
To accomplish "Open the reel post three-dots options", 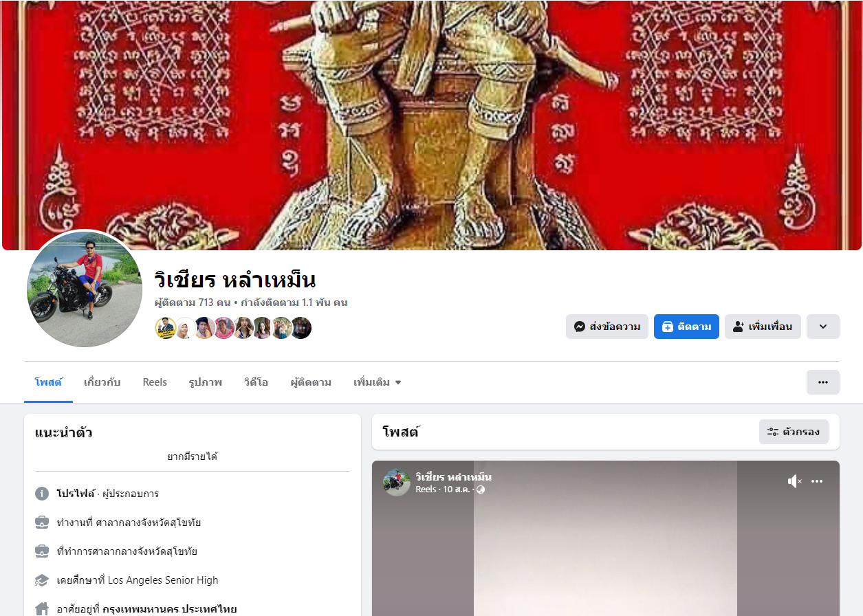I will [x=817, y=481].
